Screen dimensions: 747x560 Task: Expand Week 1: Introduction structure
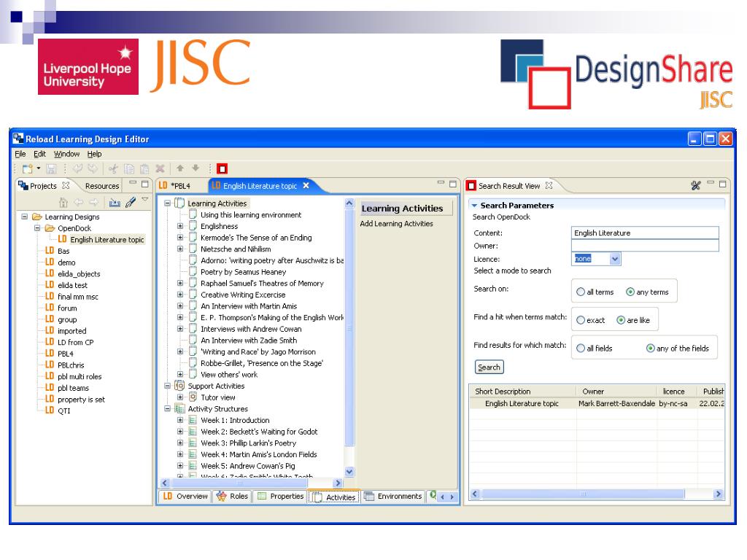click(x=180, y=420)
